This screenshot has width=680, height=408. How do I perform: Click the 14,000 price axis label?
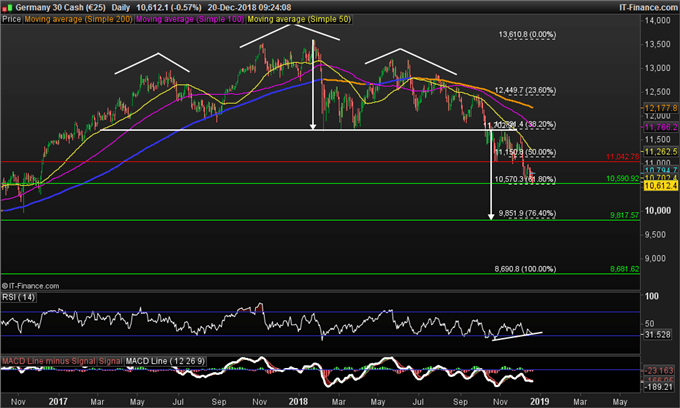tap(657, 20)
